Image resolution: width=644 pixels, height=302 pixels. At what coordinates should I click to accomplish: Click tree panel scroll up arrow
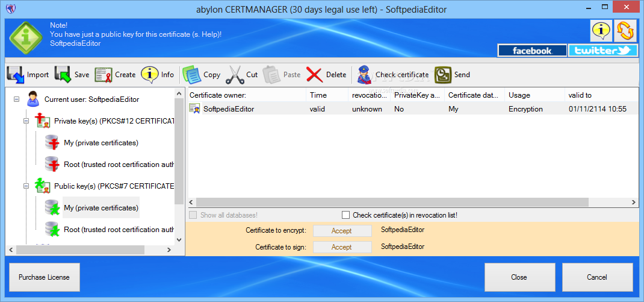click(x=179, y=93)
